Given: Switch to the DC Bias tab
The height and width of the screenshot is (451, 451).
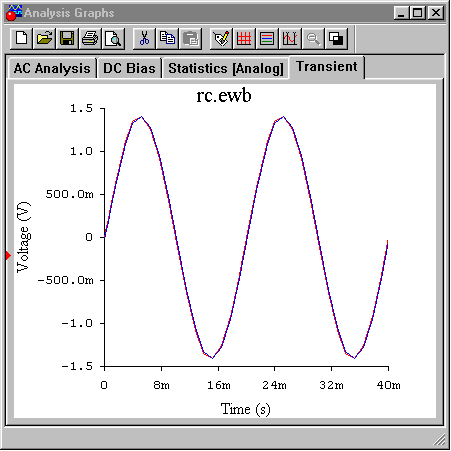Looking at the screenshot, I should coord(129,68).
